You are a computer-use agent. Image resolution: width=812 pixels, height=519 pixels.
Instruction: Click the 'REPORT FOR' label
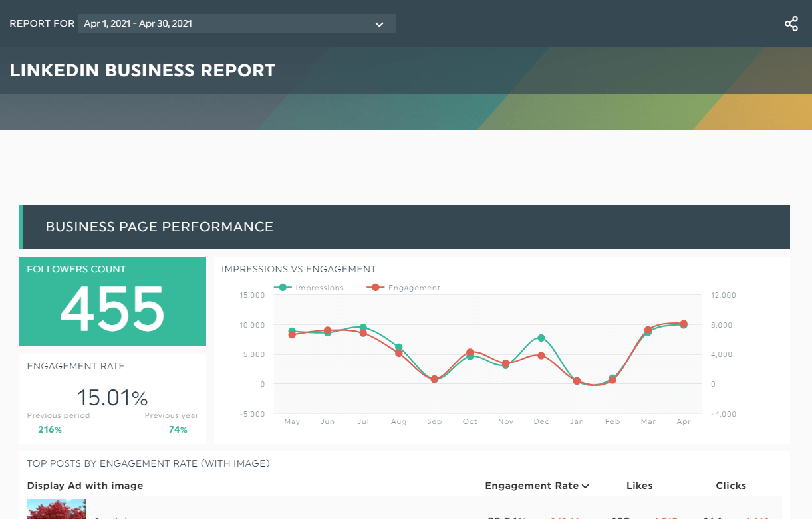[42, 23]
